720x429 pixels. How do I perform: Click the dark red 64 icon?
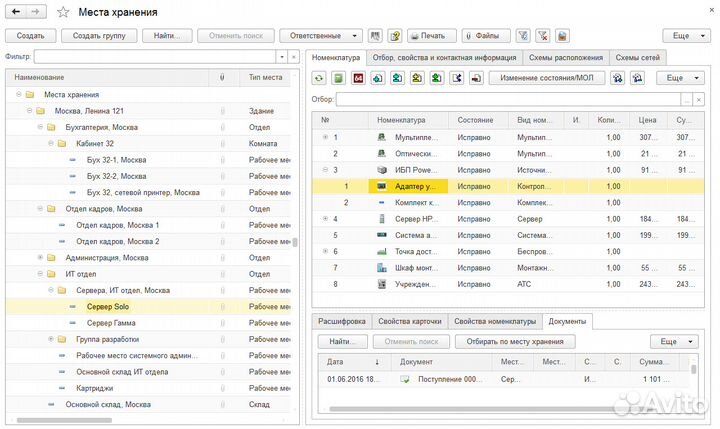click(x=358, y=78)
